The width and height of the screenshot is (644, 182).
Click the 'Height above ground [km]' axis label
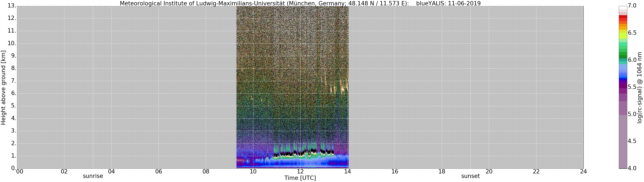coord(3,88)
